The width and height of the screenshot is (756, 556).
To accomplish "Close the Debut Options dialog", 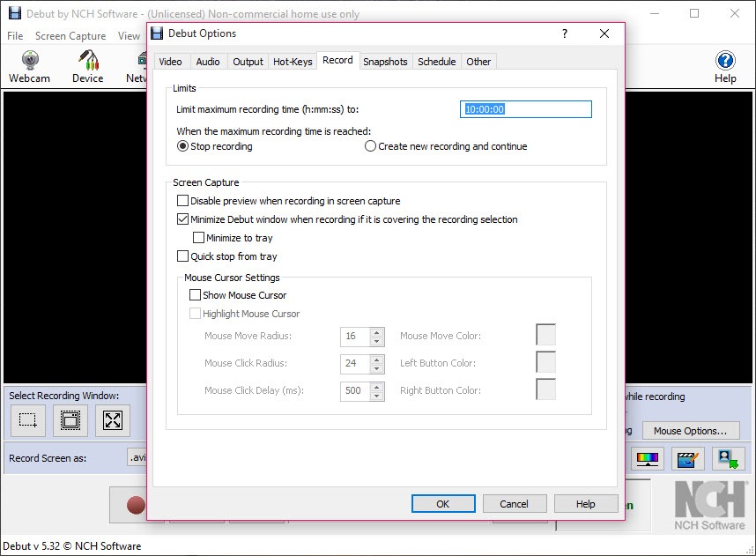I will coord(604,33).
